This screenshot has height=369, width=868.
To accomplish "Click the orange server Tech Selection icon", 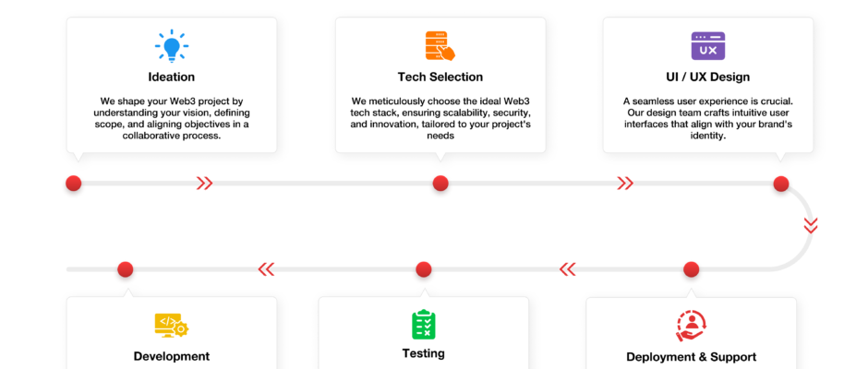I will click(x=440, y=46).
